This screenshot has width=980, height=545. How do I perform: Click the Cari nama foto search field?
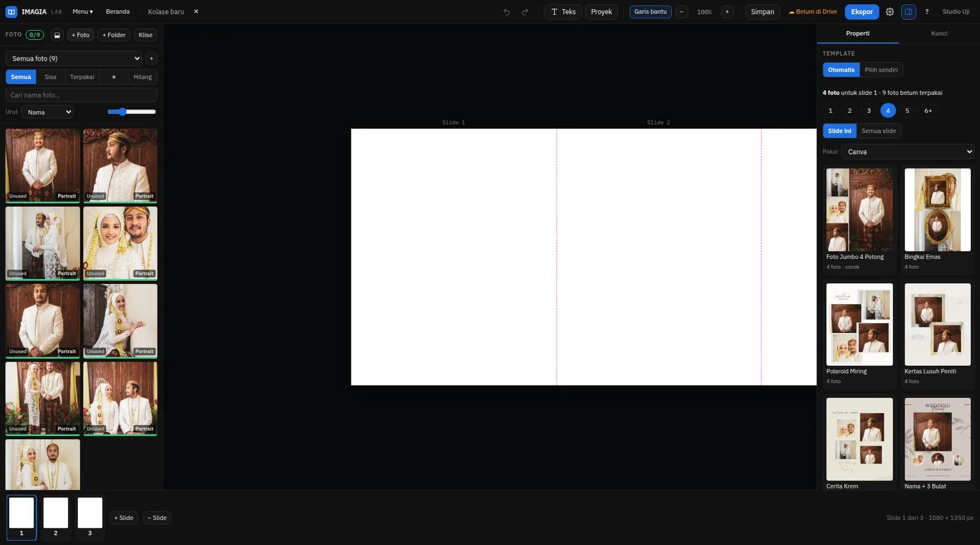(x=81, y=95)
